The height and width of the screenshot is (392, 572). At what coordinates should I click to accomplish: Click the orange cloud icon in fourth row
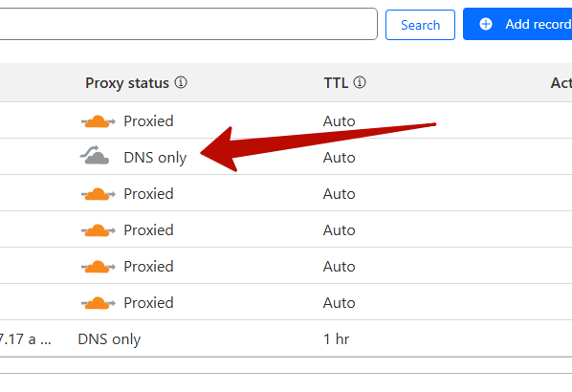point(98,230)
